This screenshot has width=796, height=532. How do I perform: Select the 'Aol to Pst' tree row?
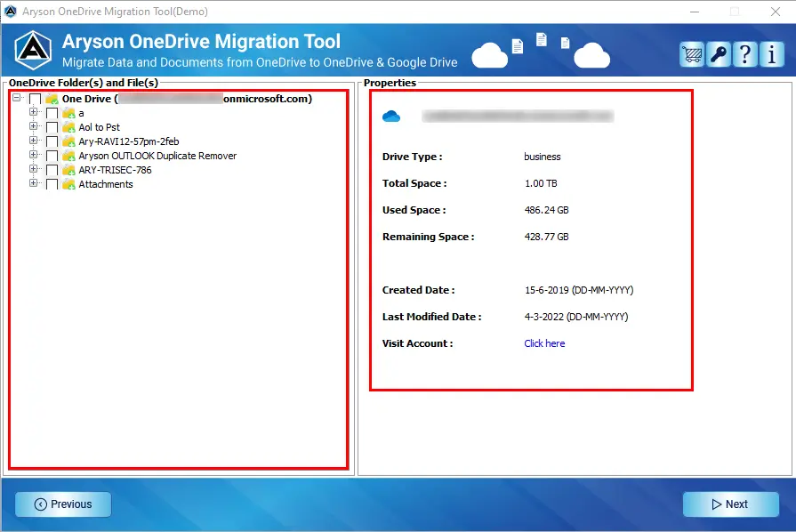(x=99, y=127)
